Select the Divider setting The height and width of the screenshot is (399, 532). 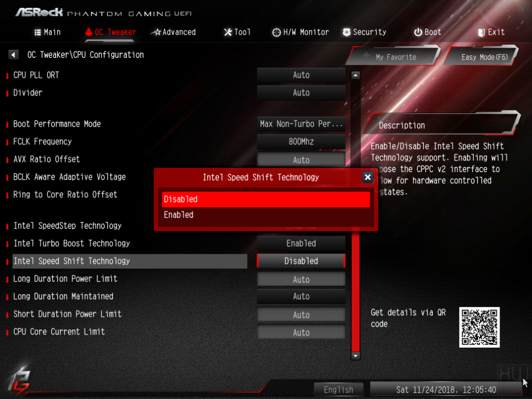click(28, 93)
